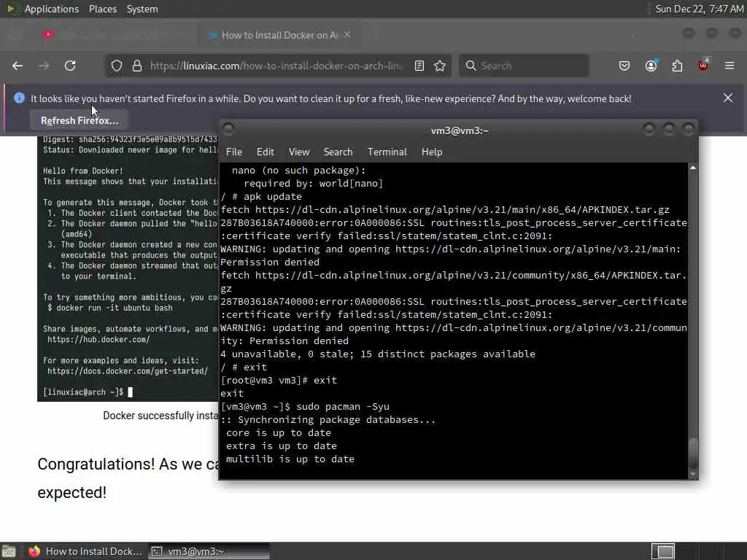Click the https://hub.docker.com/ text in the image
This screenshot has width=747, height=560.
click(98, 340)
